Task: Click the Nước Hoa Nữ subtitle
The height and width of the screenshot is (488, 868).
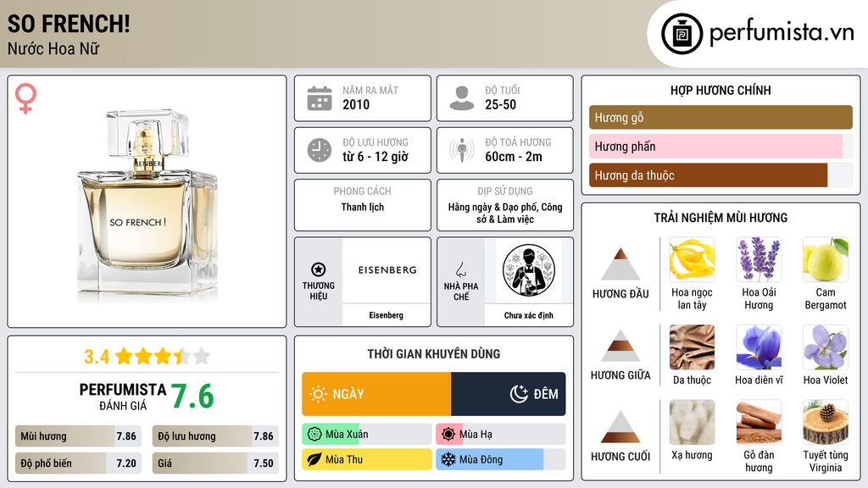Action: [x=53, y=49]
